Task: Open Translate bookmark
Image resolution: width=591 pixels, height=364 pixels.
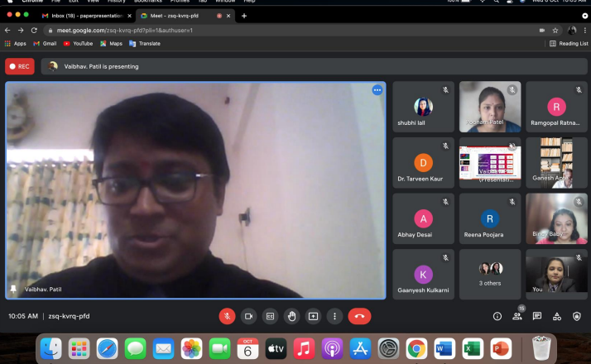Action: point(145,44)
